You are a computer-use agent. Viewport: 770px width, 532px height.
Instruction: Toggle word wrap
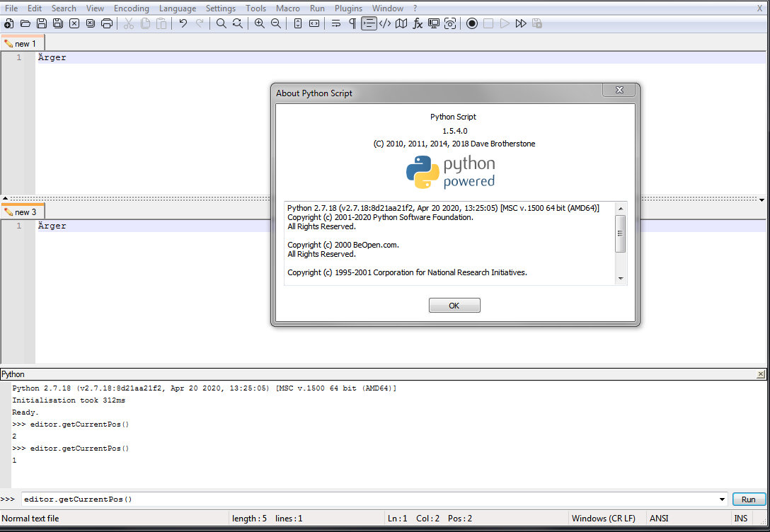[x=336, y=23]
